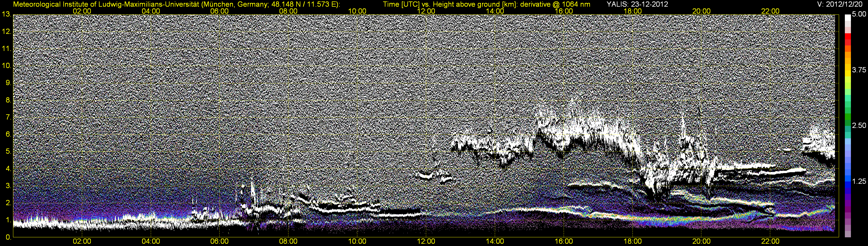
Task: Click the 5 km label on the height axis
Action: pos(8,152)
